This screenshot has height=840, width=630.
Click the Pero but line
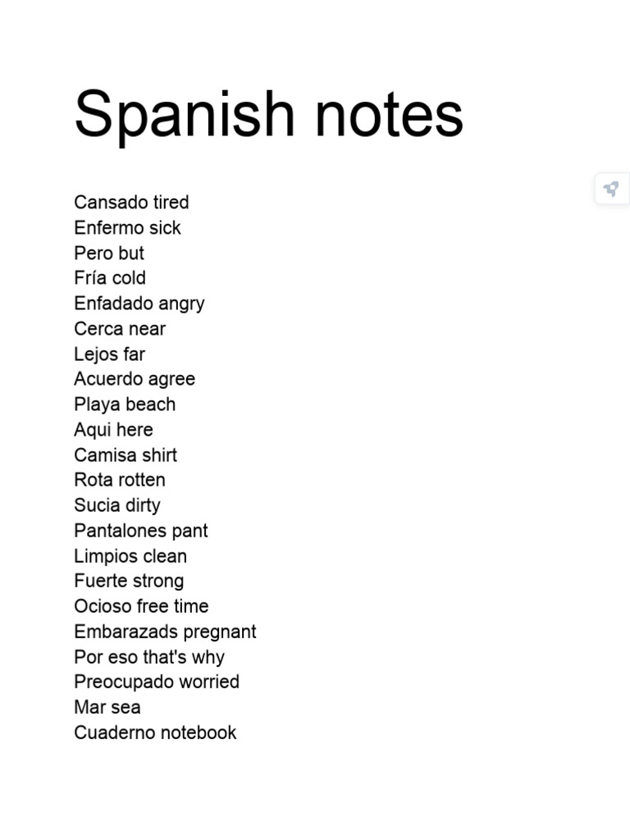point(109,253)
